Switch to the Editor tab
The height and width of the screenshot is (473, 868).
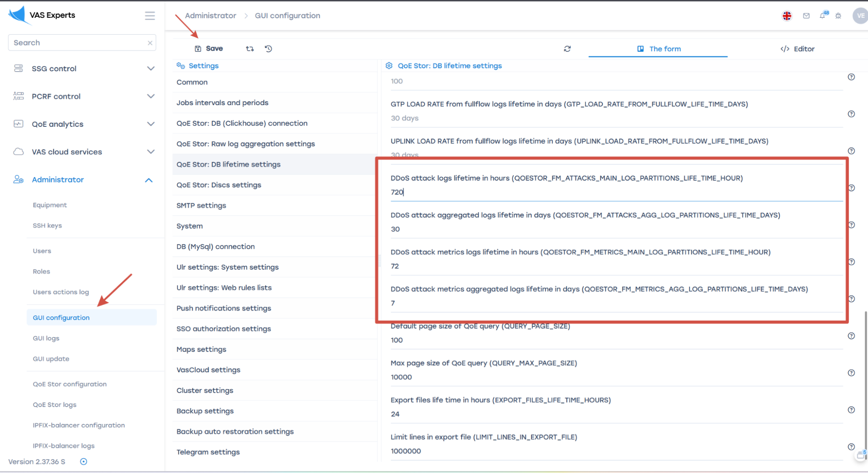(x=797, y=49)
